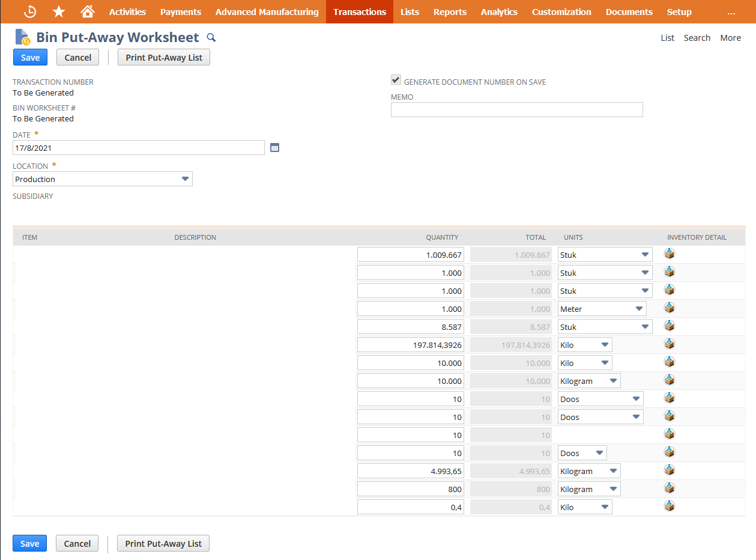The height and width of the screenshot is (560, 756).
Task: Toggle the first row selection checkbox
Action: tap(14, 254)
